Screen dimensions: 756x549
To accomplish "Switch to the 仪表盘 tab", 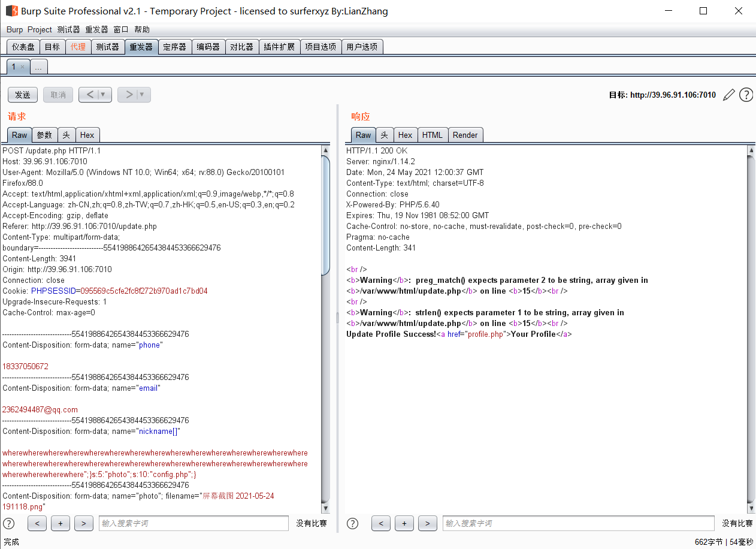I will tap(23, 47).
